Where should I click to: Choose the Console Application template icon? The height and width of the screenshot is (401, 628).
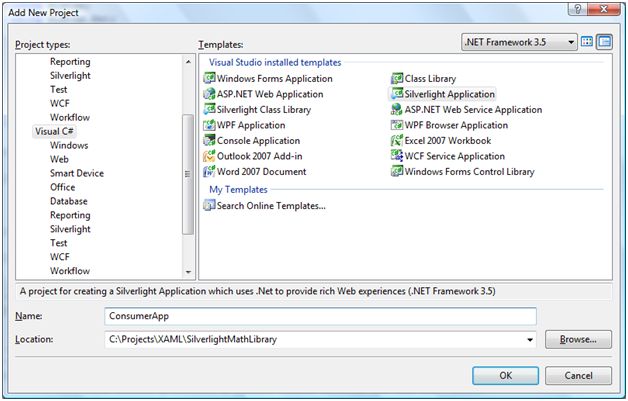click(x=209, y=141)
